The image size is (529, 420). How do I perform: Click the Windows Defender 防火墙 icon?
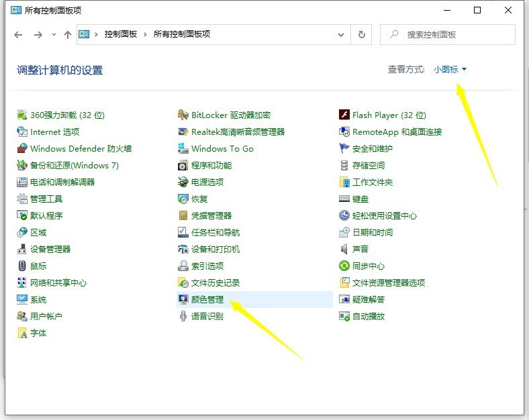pos(22,149)
